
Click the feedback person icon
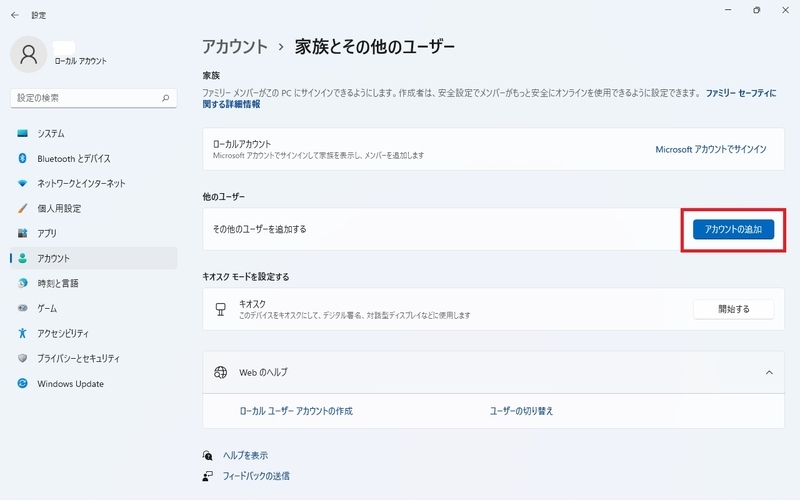(x=207, y=476)
